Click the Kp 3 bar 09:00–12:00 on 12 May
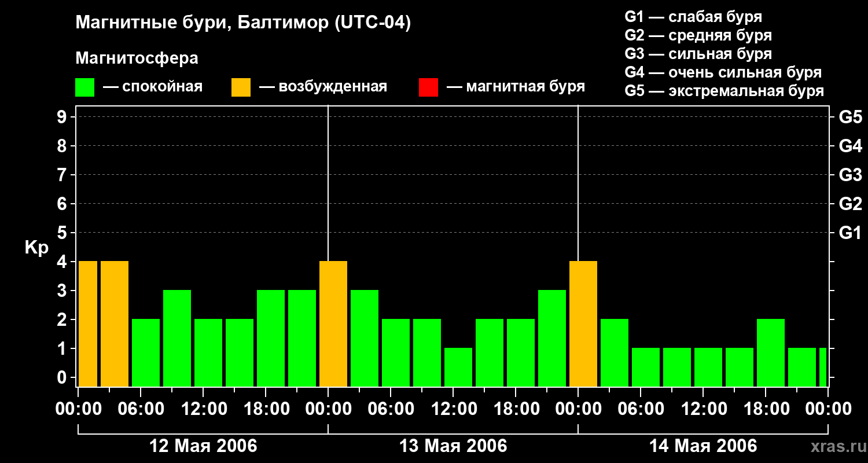The width and height of the screenshot is (868, 463). [x=177, y=339]
